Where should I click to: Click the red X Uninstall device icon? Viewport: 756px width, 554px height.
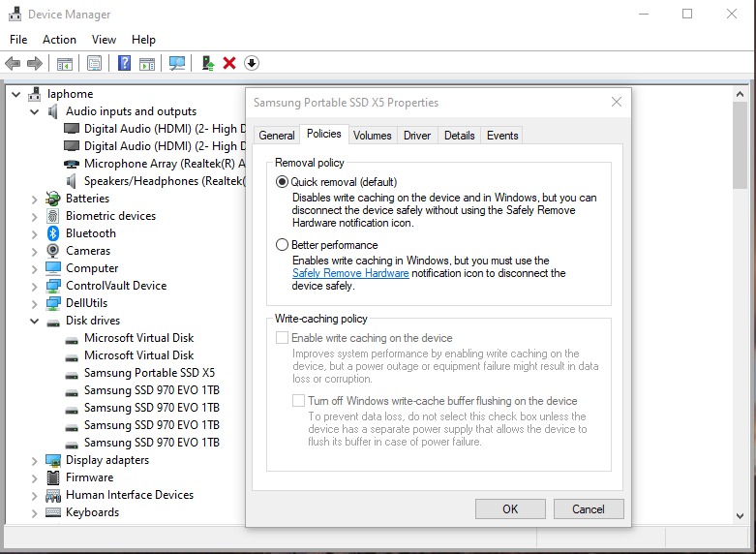[229, 63]
